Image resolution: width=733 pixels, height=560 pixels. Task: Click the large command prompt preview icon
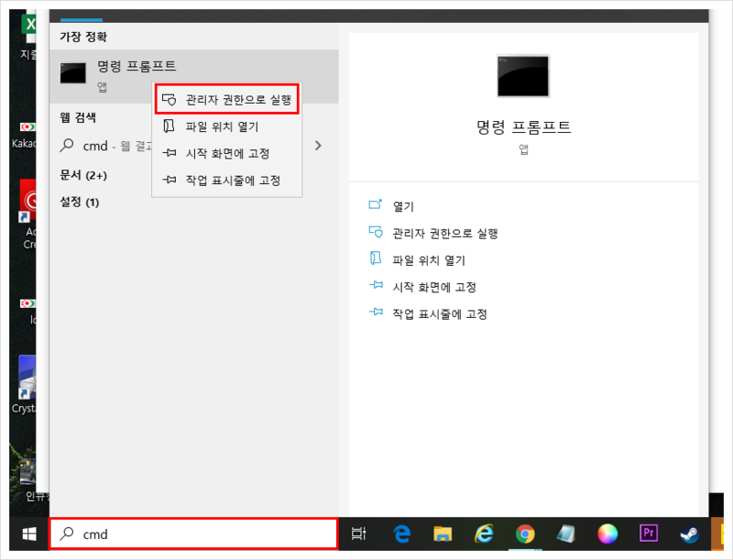(523, 76)
